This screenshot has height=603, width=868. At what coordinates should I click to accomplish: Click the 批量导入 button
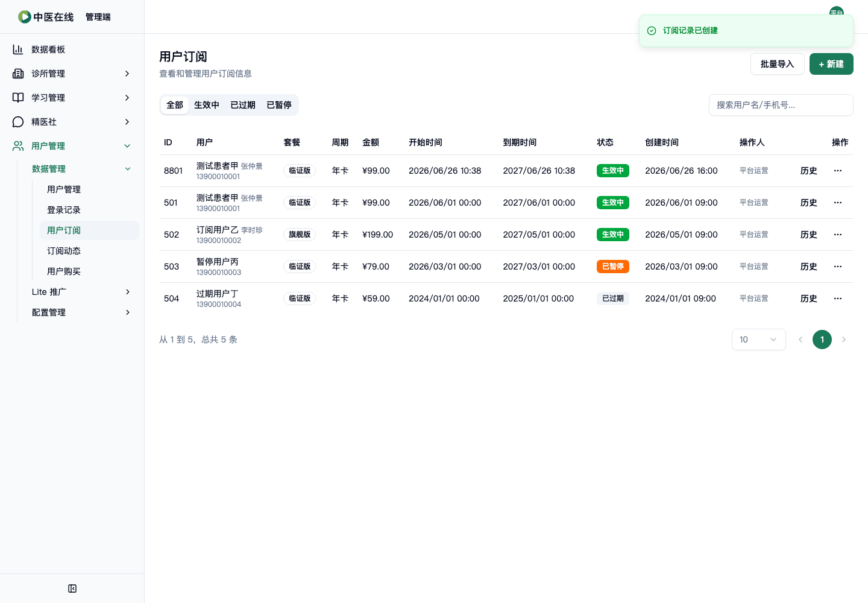point(778,64)
